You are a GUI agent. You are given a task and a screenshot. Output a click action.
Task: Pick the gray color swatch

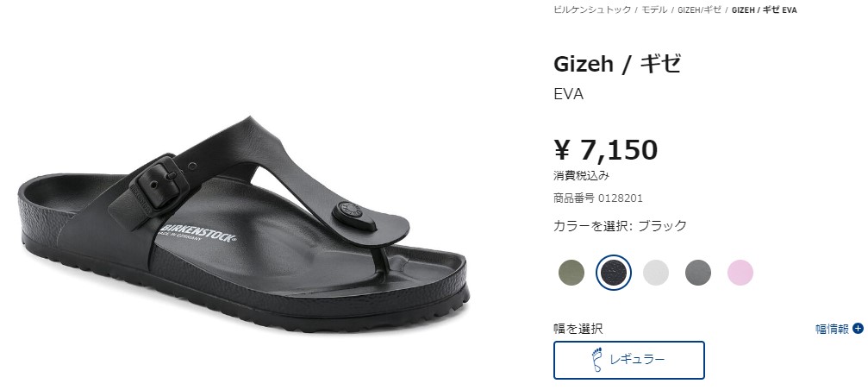point(698,273)
